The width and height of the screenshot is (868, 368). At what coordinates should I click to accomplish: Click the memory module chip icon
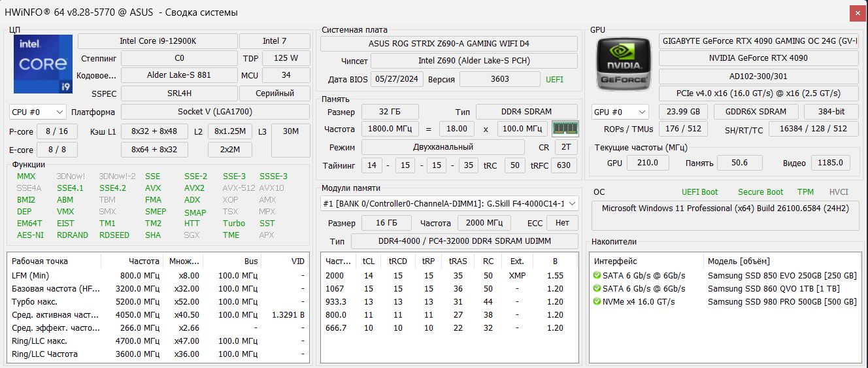[x=565, y=128]
